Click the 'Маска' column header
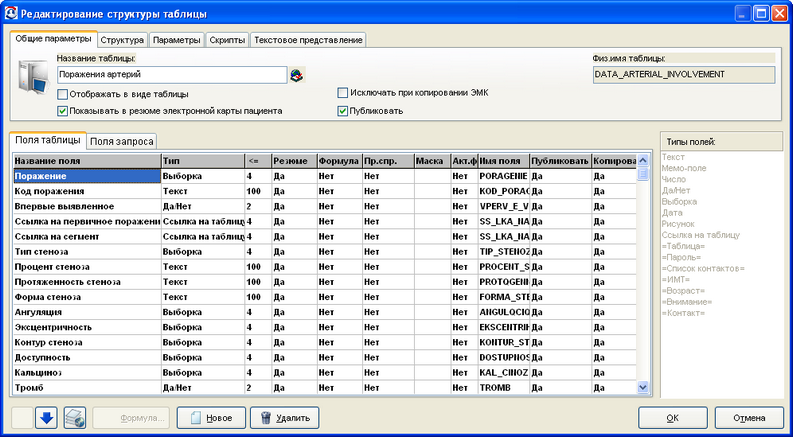 [432, 161]
